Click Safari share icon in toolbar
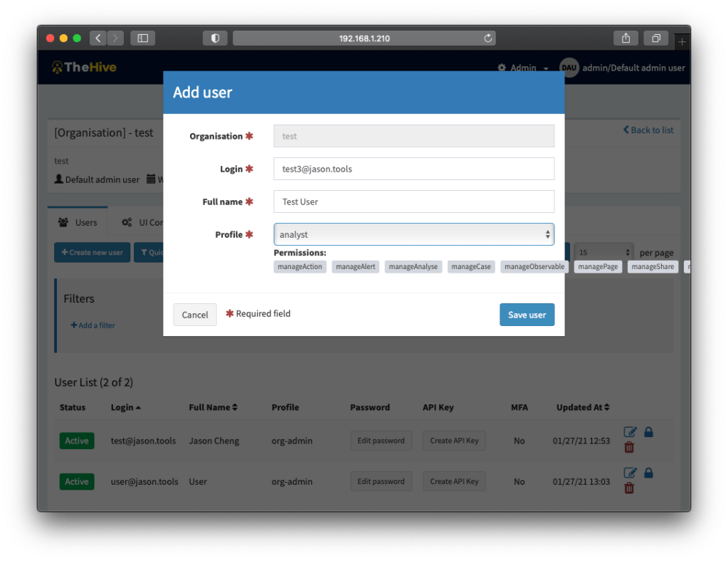The height and width of the screenshot is (561, 728). [626, 38]
